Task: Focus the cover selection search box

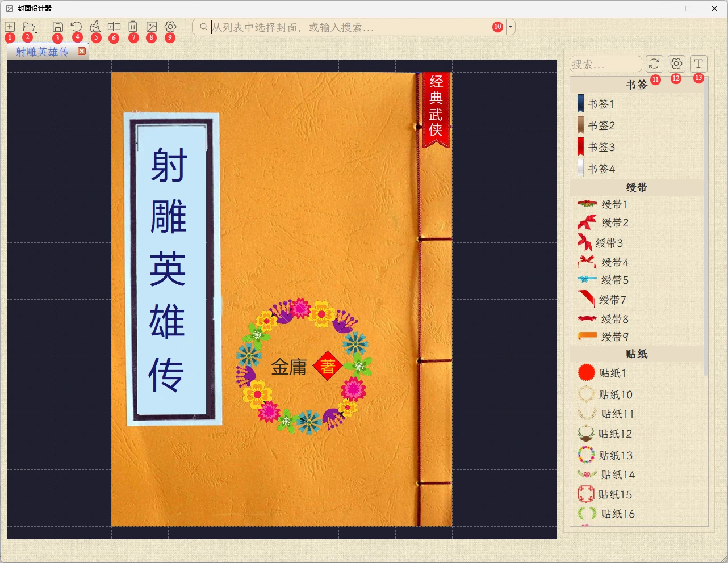Action: point(349,27)
